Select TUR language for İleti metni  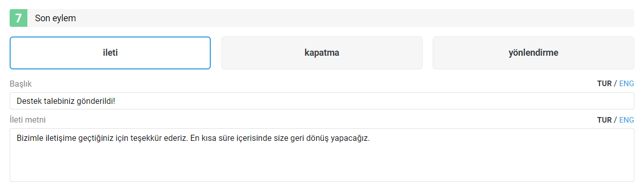(604, 120)
